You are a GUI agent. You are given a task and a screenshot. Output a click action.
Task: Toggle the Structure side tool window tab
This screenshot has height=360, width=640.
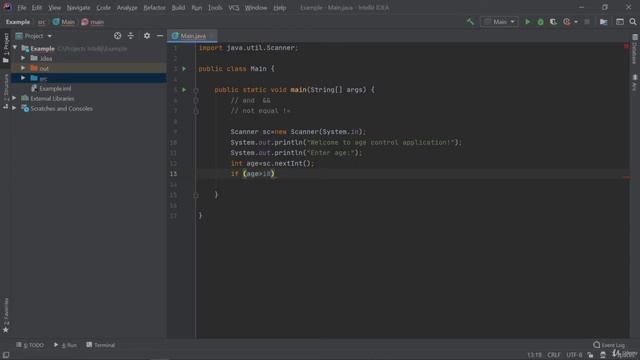click(6, 91)
